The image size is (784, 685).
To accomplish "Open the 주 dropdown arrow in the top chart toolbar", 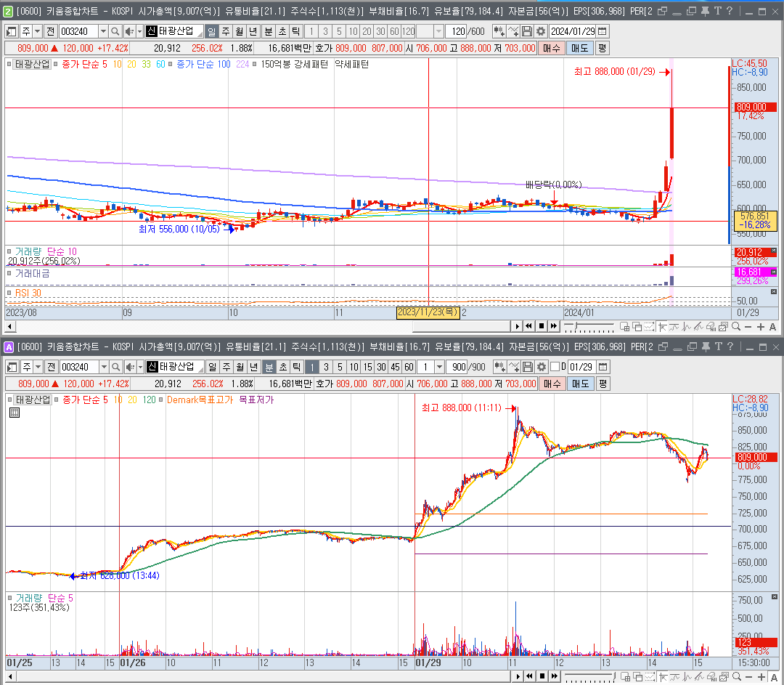I will (37, 31).
